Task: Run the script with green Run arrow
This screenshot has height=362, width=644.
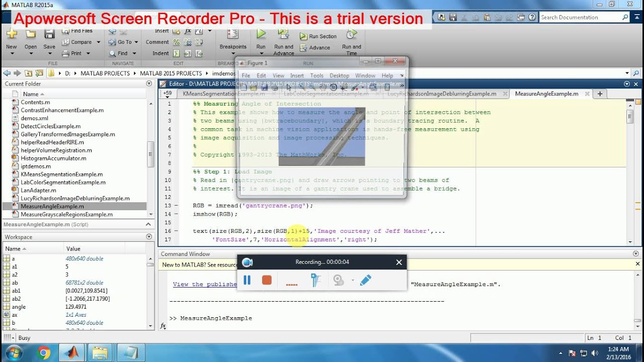Action: [x=261, y=34]
